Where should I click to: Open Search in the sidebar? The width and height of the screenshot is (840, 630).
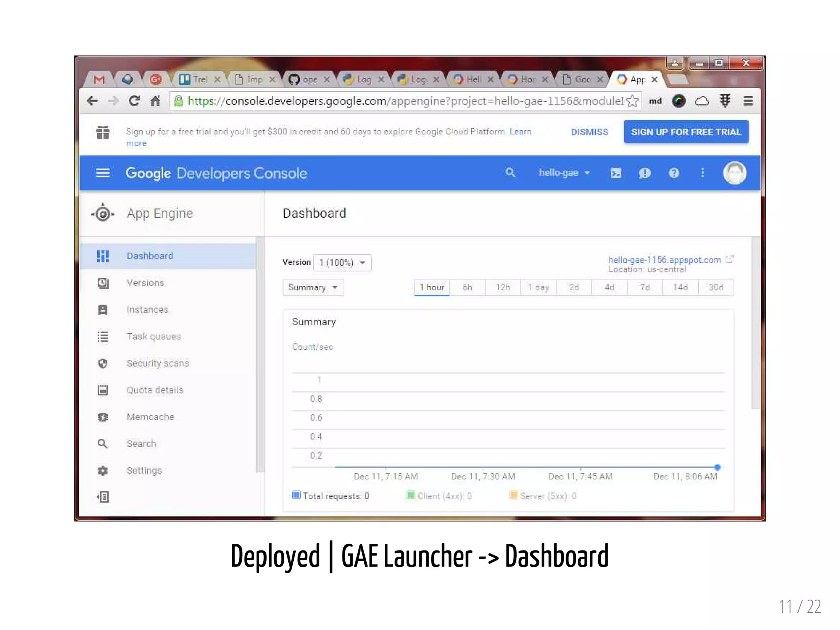[167, 444]
